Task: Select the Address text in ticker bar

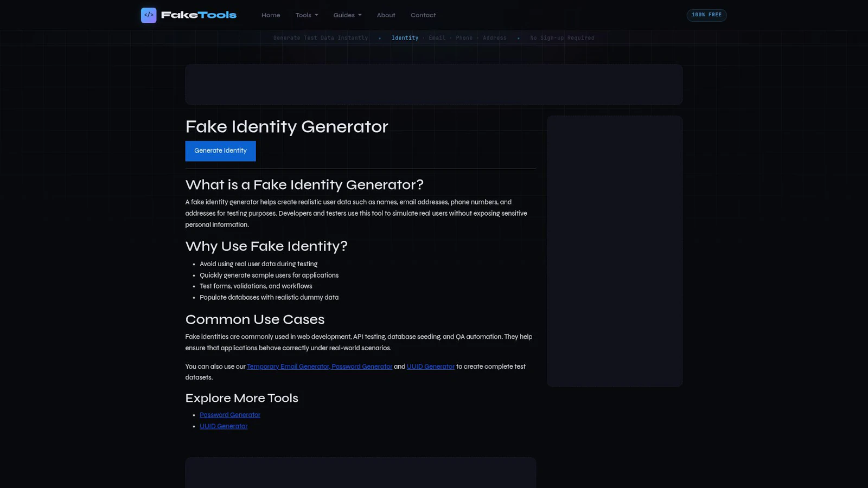Action: [495, 38]
